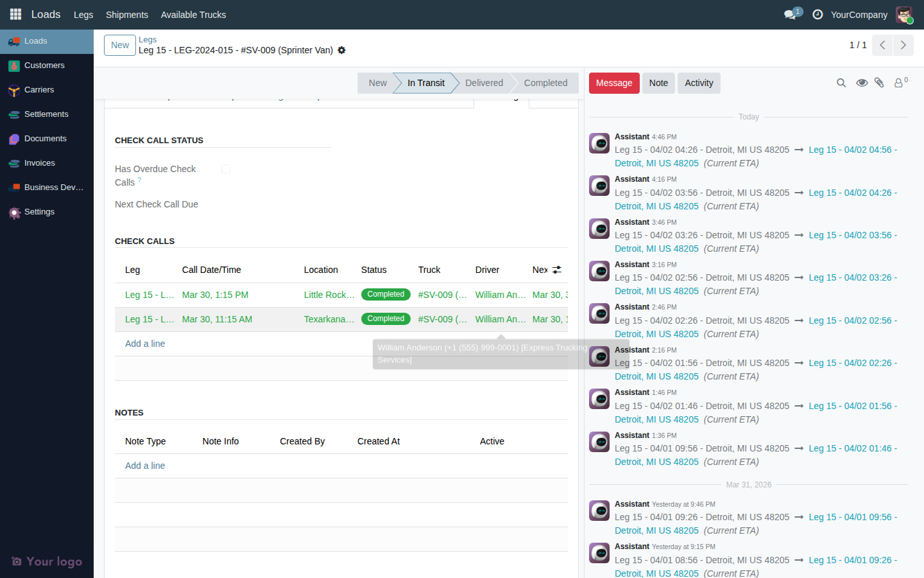
Task: Open the conversations chat bubble icon
Action: [x=791, y=14]
